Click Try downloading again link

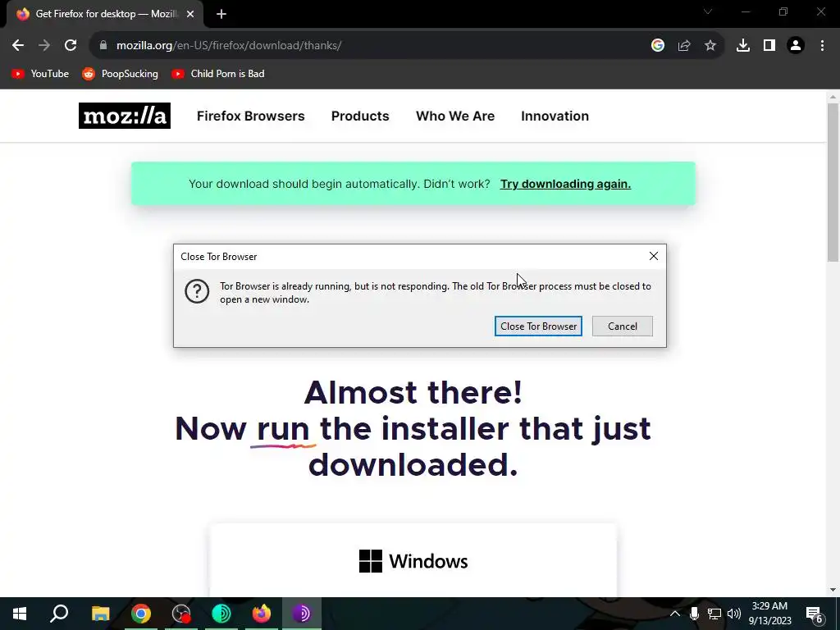pos(565,184)
